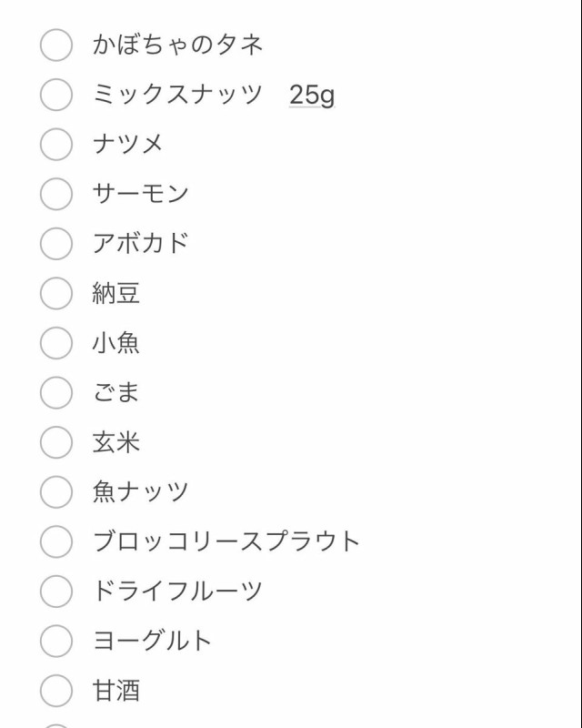The image size is (582, 728).
Task: Tick the ナツメ checkbox circle
Action: pos(55,144)
